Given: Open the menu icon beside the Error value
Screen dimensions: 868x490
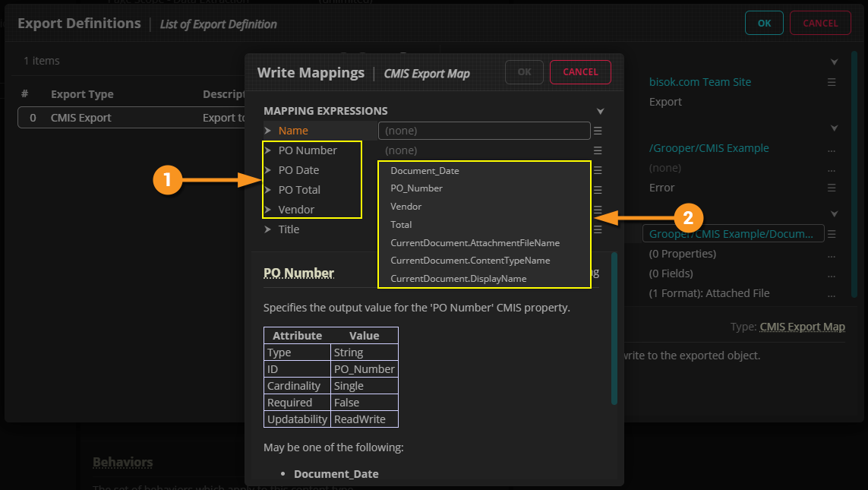Looking at the screenshot, I should click(x=832, y=188).
